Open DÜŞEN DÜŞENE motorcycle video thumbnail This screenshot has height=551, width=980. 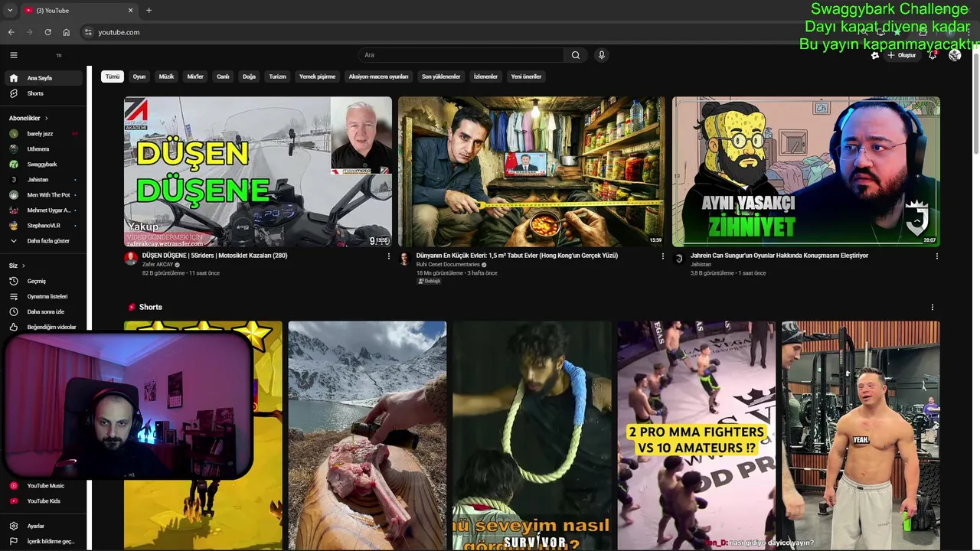tap(258, 171)
